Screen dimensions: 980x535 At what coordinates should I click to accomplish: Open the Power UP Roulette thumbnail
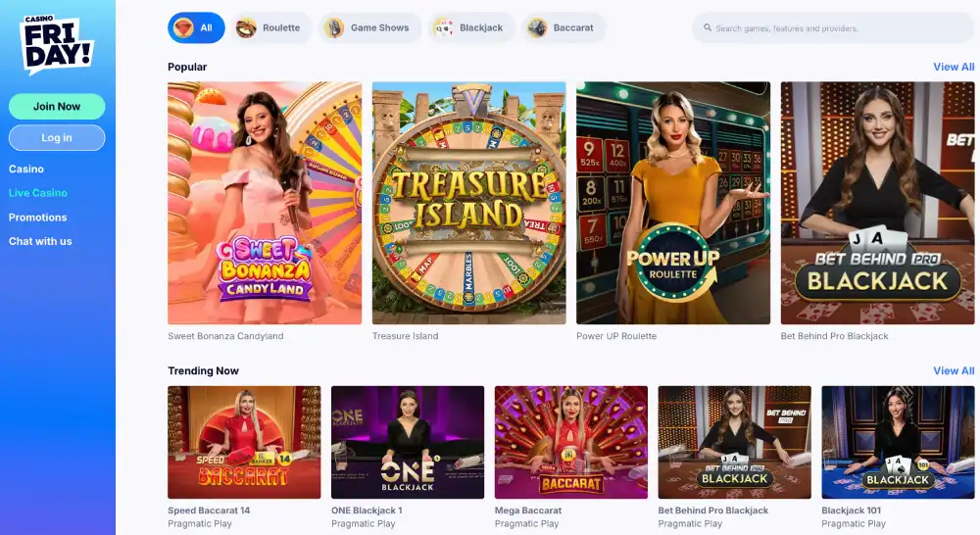click(673, 203)
